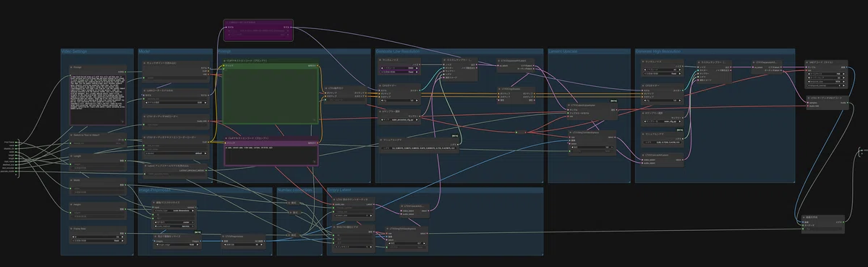
Task: Click the Empty Latent group header
Action: point(339,190)
